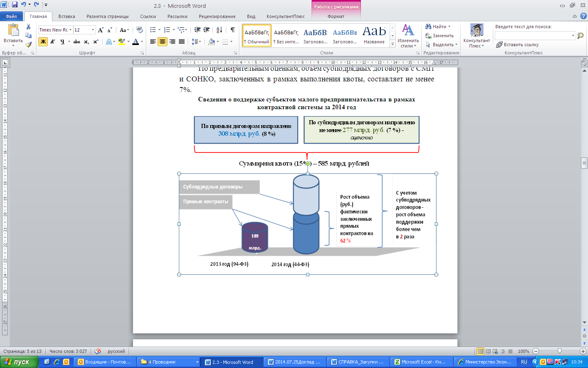Toggle strikethrough formatting

(x=77, y=42)
